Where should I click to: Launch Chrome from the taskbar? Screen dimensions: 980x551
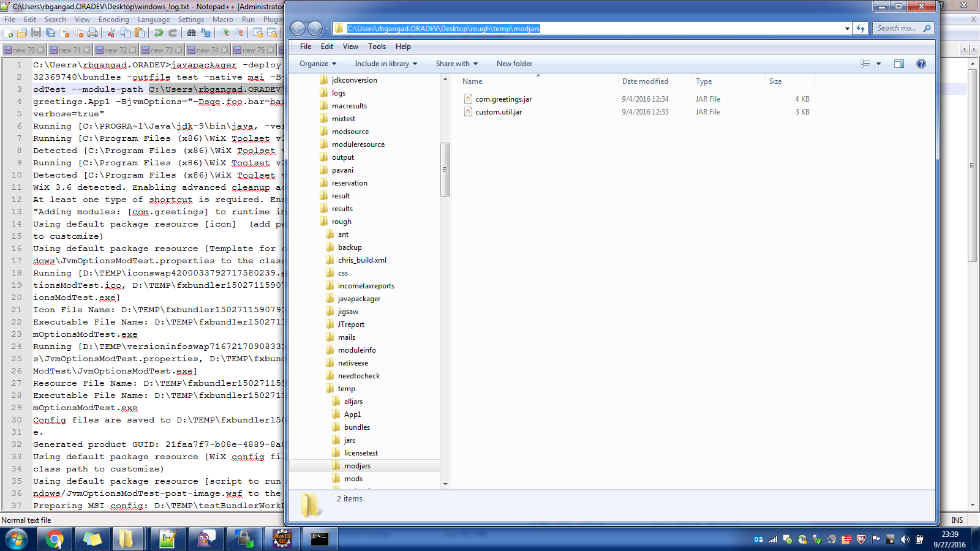[55, 539]
